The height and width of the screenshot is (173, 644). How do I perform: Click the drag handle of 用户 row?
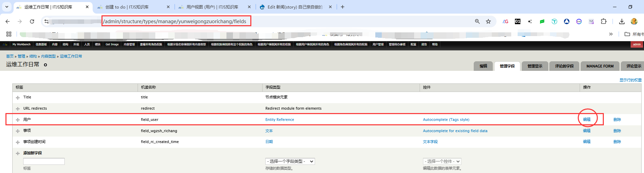(x=18, y=120)
